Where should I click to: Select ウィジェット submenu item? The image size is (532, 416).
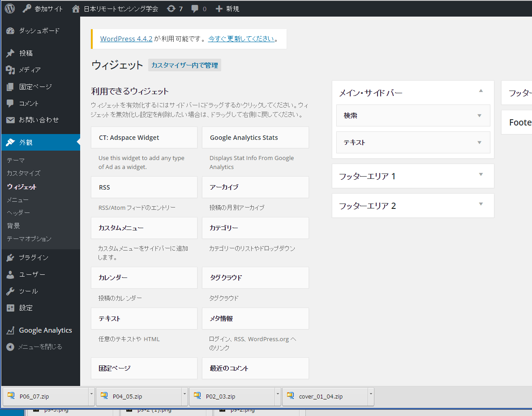[x=21, y=187]
